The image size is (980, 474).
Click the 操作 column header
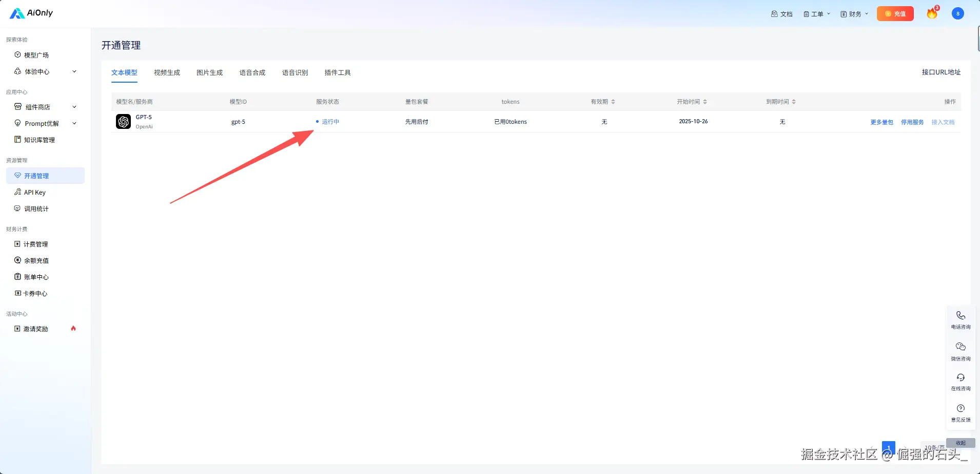click(x=950, y=102)
